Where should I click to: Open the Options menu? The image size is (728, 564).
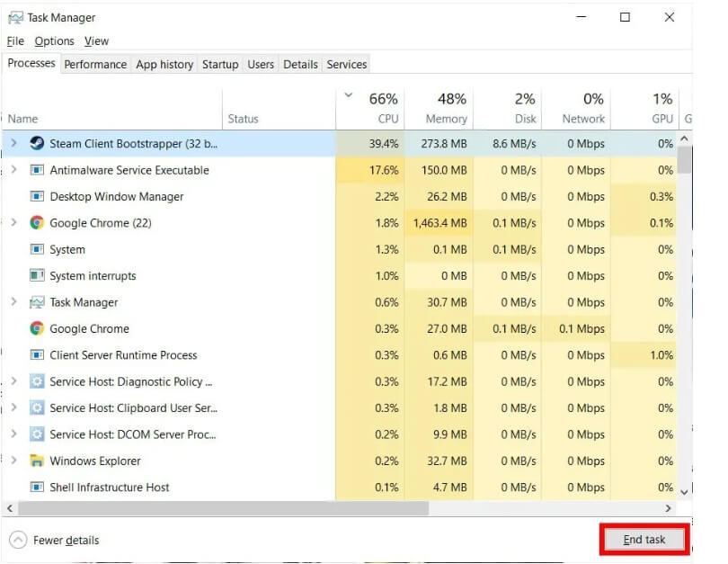click(54, 41)
